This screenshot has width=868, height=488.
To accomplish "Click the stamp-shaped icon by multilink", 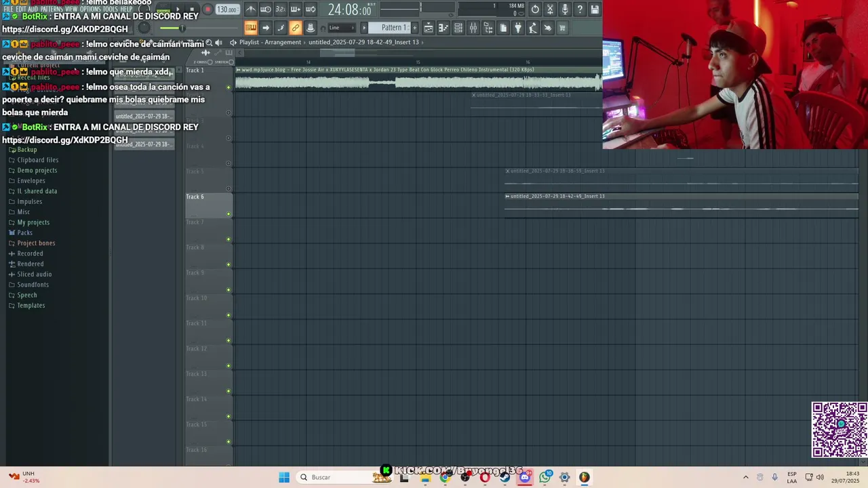I will click(x=311, y=28).
